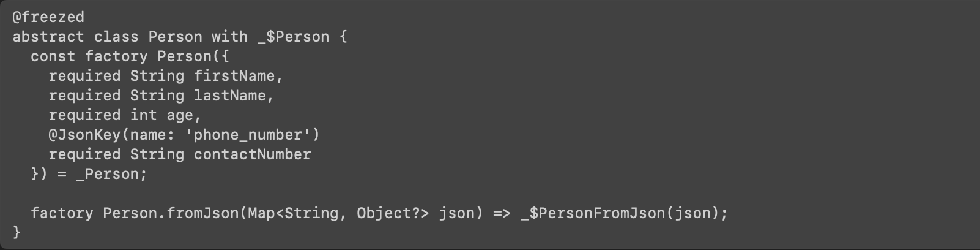Click the const keyword

click(53, 56)
